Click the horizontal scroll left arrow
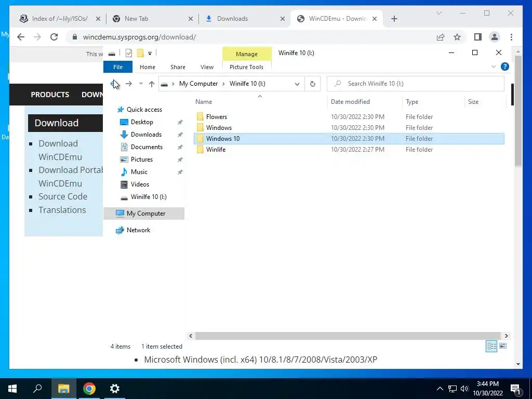532x399 pixels. (x=191, y=336)
